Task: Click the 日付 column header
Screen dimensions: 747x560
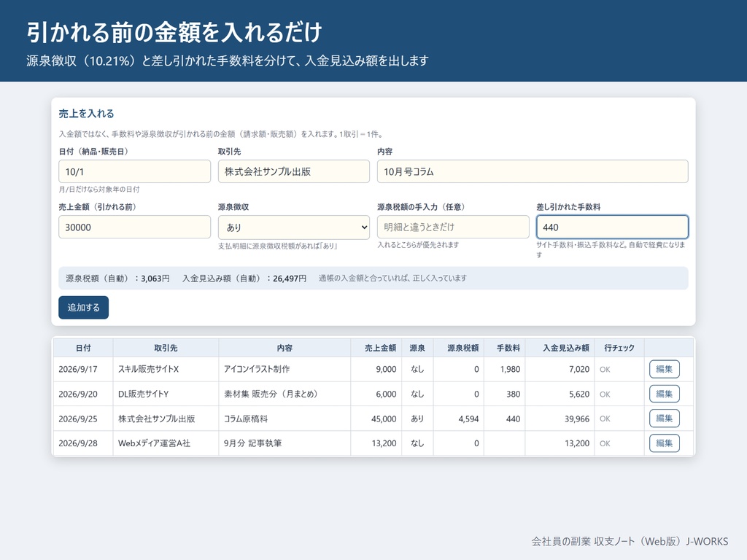Action: [83, 348]
